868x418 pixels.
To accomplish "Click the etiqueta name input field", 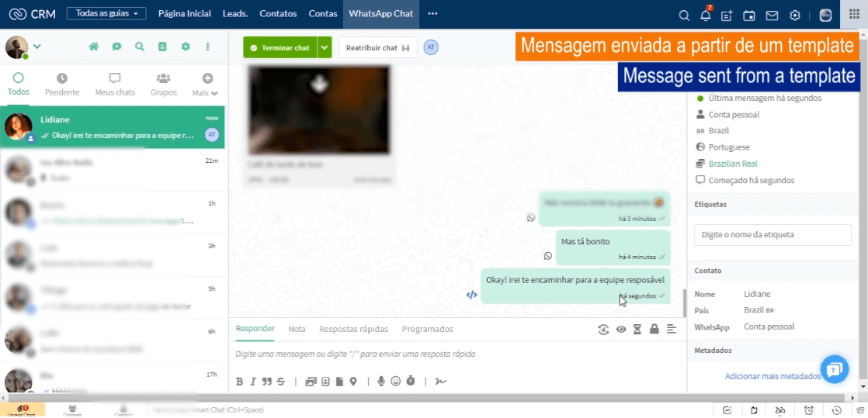I will coord(772,234).
